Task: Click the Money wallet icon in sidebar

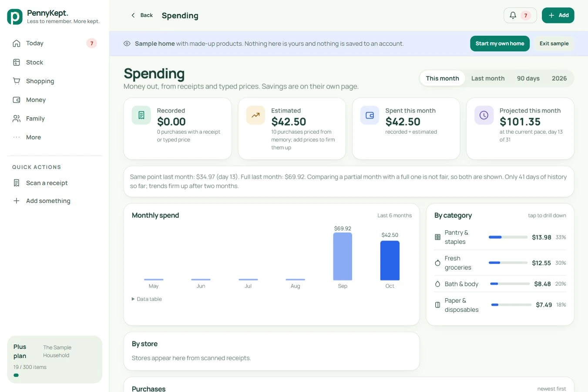Action: pos(17,100)
